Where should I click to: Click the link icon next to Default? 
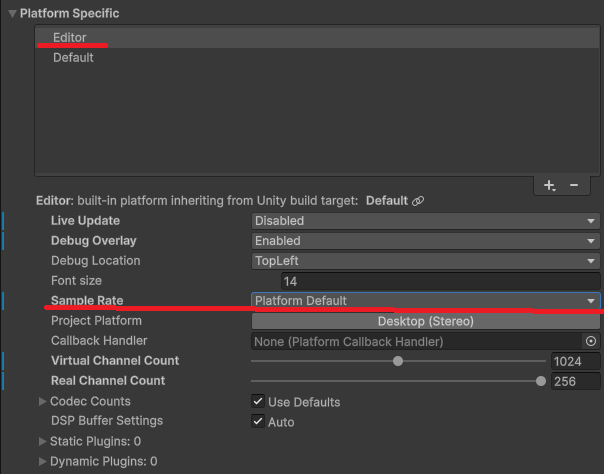(x=418, y=201)
